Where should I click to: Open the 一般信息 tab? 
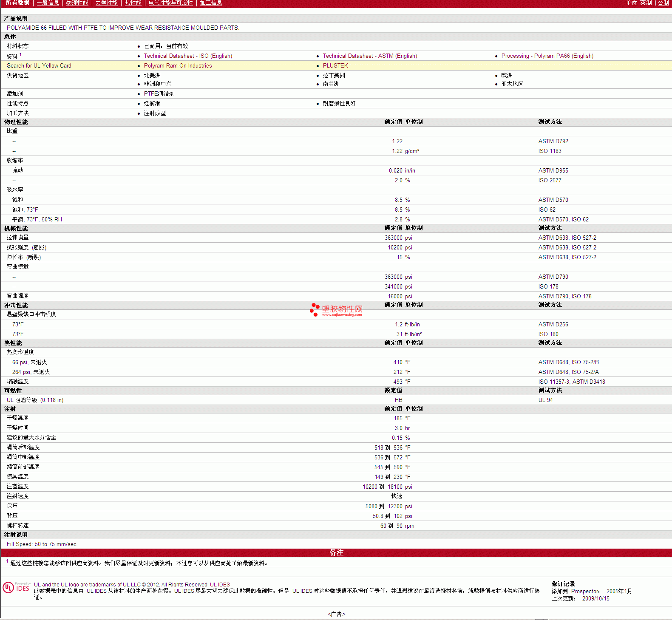click(x=48, y=3)
